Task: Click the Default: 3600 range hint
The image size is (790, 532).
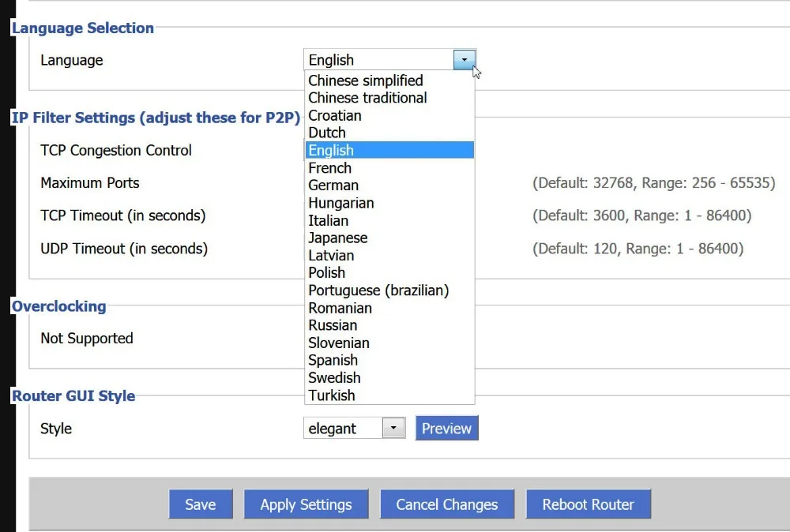Action: 641,215
